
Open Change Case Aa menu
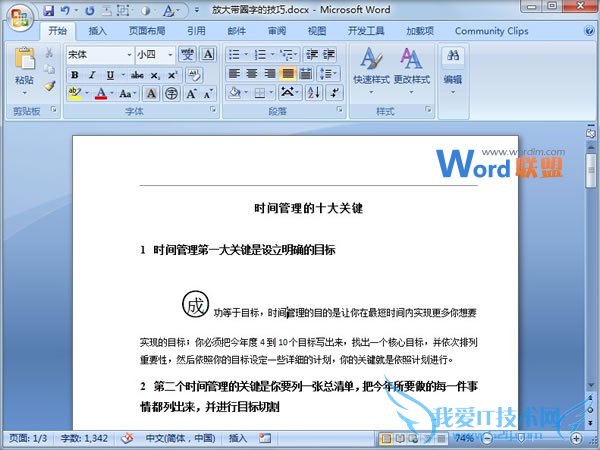click(128, 93)
